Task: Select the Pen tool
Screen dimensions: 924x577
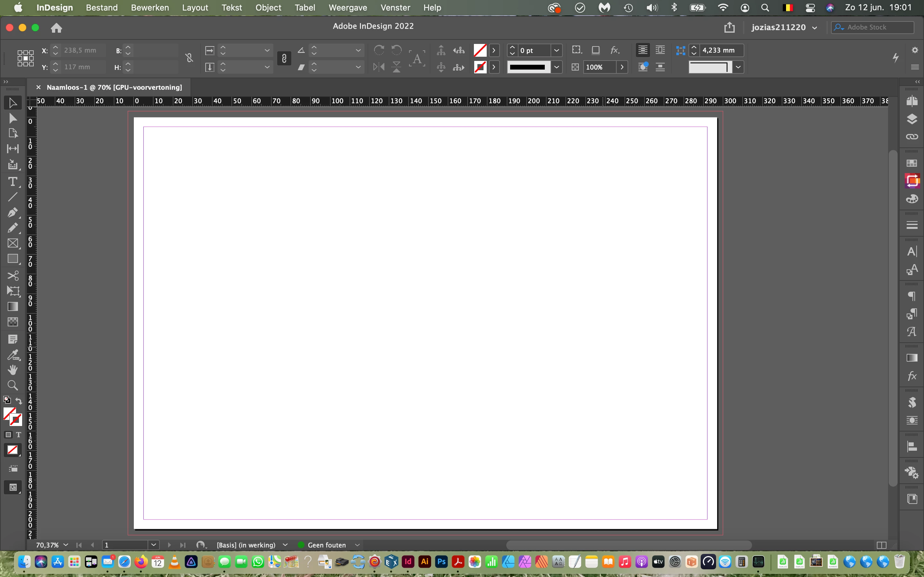Action: [x=13, y=212]
